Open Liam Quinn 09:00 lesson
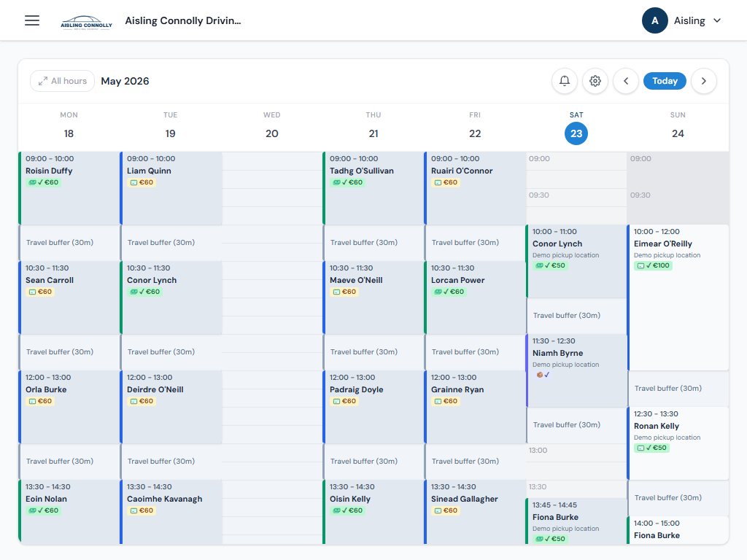747x560 pixels. 171,188
